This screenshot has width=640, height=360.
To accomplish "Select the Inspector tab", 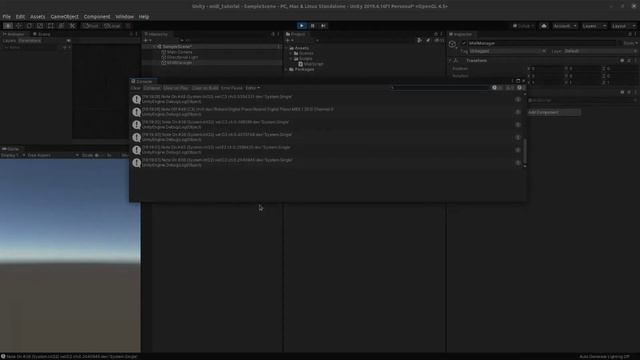I will click(461, 34).
